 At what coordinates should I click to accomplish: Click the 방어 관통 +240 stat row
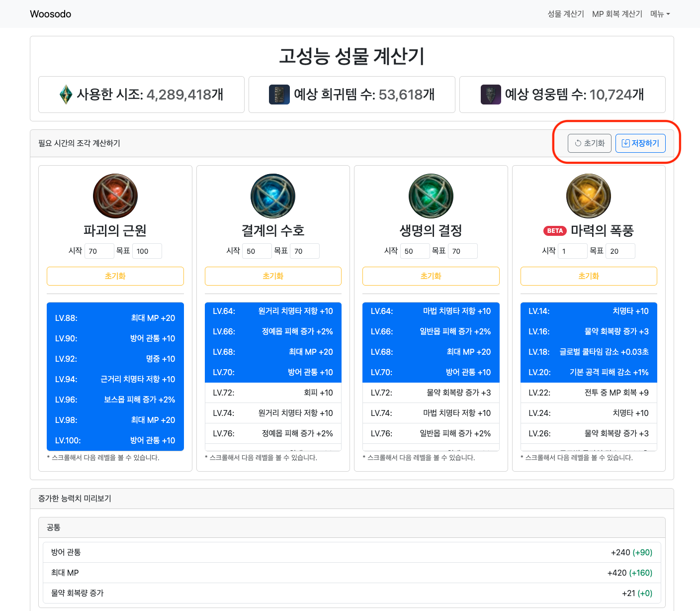[352, 552]
